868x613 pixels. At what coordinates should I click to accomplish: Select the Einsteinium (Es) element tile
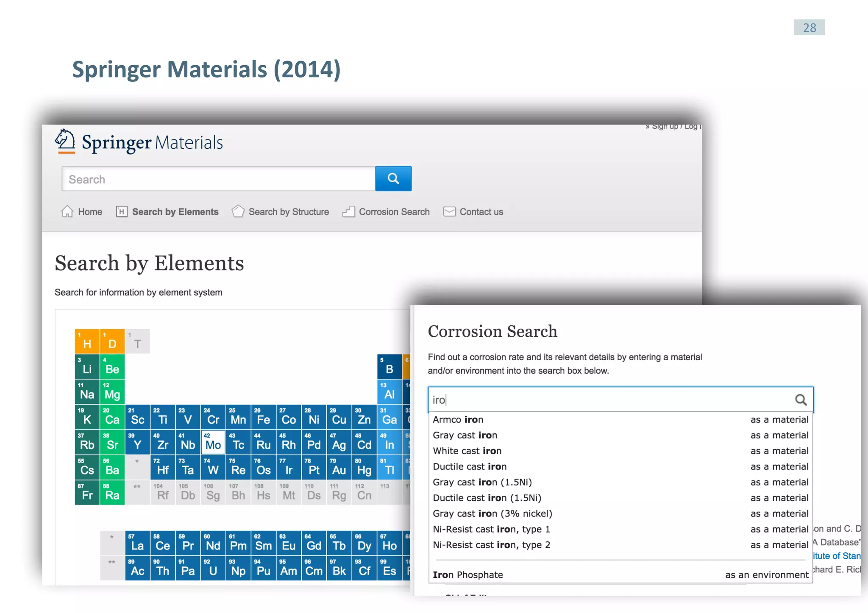389,568
